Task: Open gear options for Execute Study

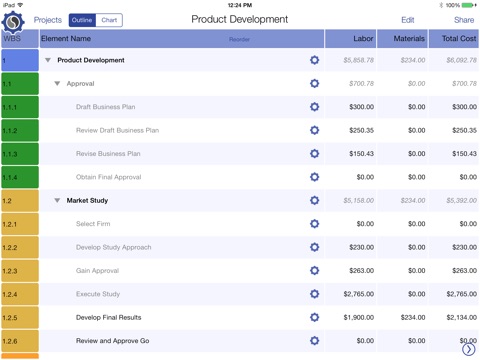Action: tap(314, 294)
